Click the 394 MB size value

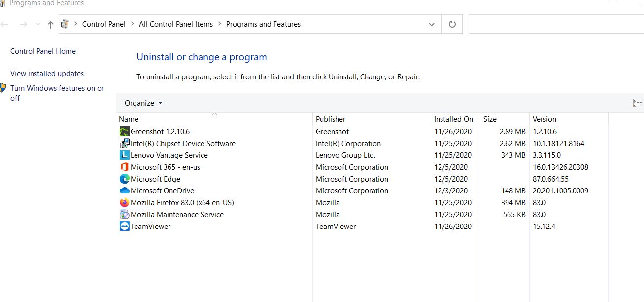tap(513, 203)
